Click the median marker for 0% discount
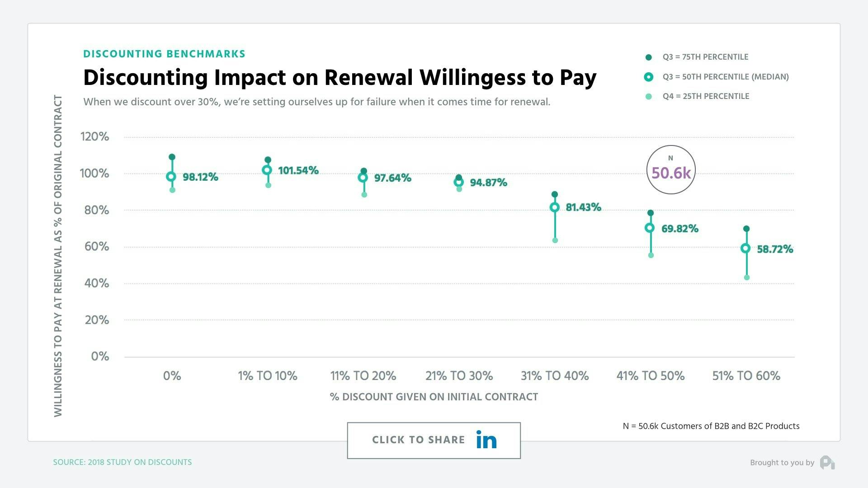 pyautogui.click(x=171, y=177)
